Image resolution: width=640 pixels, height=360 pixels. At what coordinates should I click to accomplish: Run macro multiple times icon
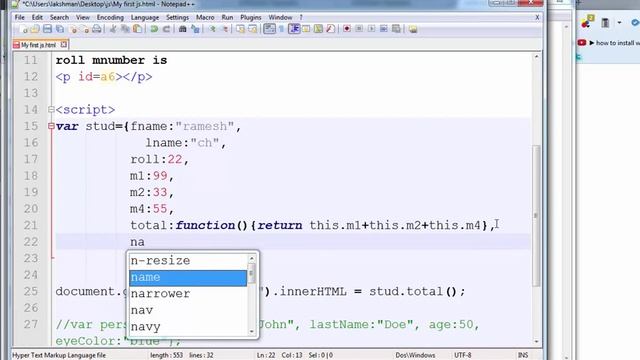pyautogui.click(x=384, y=29)
